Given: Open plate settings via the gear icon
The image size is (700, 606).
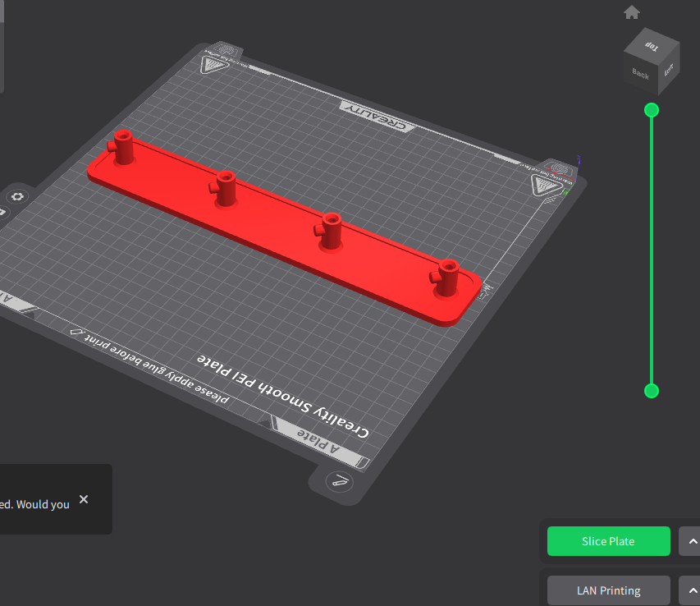Looking at the screenshot, I should click(x=18, y=196).
